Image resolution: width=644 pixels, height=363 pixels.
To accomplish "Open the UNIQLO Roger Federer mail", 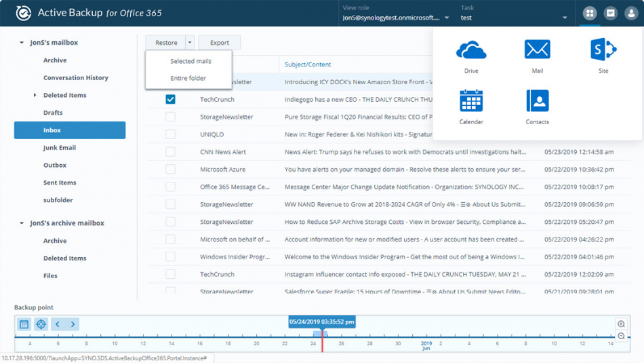I will pyautogui.click(x=358, y=134).
